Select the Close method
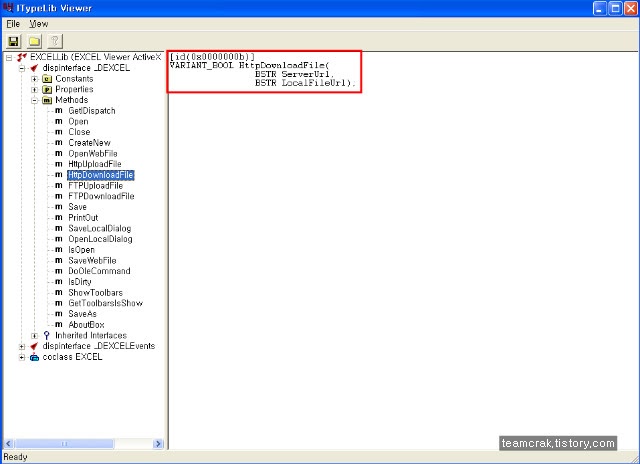The height and width of the screenshot is (464, 640). (79, 132)
